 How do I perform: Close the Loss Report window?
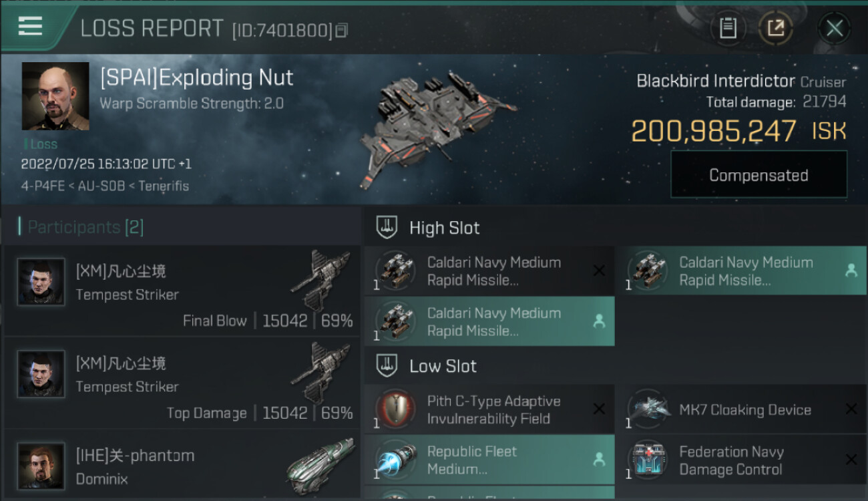[834, 28]
